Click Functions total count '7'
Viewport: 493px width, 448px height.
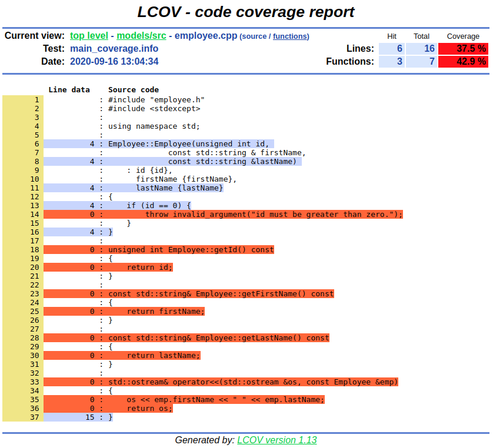(x=421, y=61)
